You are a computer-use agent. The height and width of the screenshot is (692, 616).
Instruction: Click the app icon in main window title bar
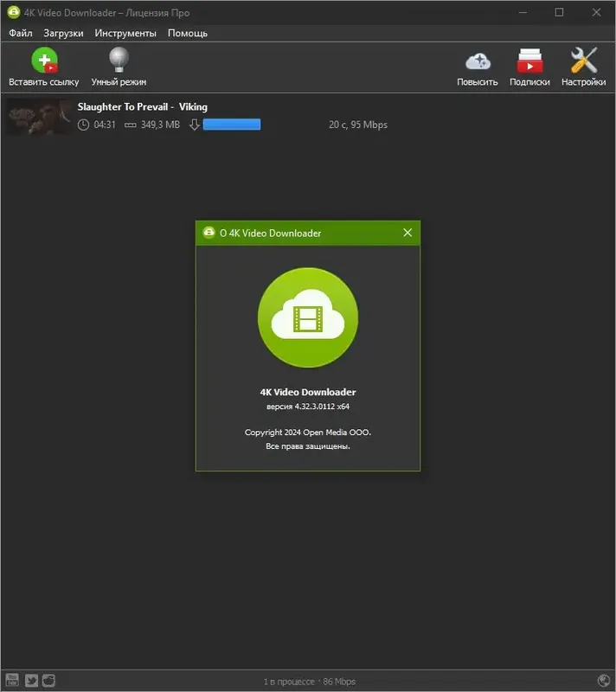(14, 12)
